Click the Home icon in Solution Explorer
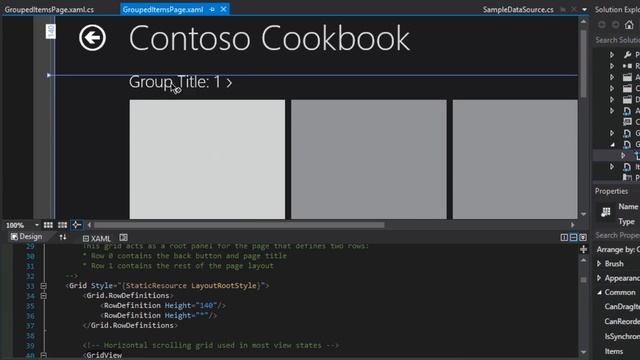Image resolution: width=640 pixels, height=360 pixels. (x=629, y=25)
